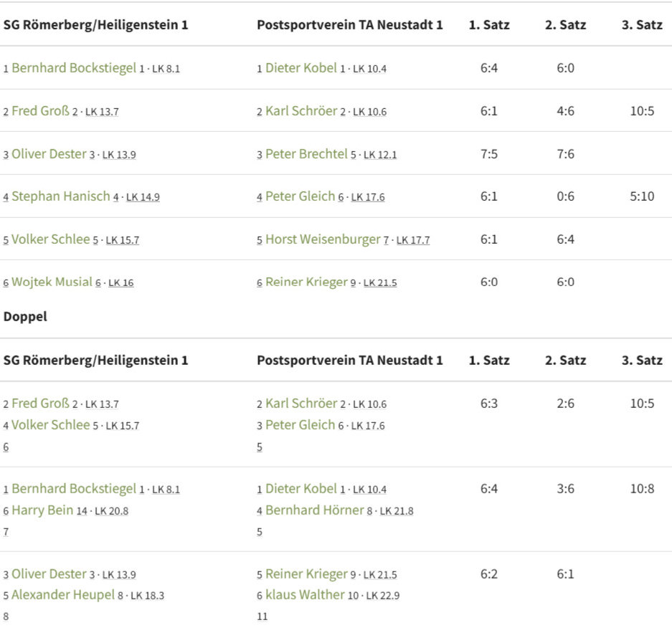Open the Horst Weisenburger player link
This screenshot has width=672, height=633.
pyautogui.click(x=323, y=239)
